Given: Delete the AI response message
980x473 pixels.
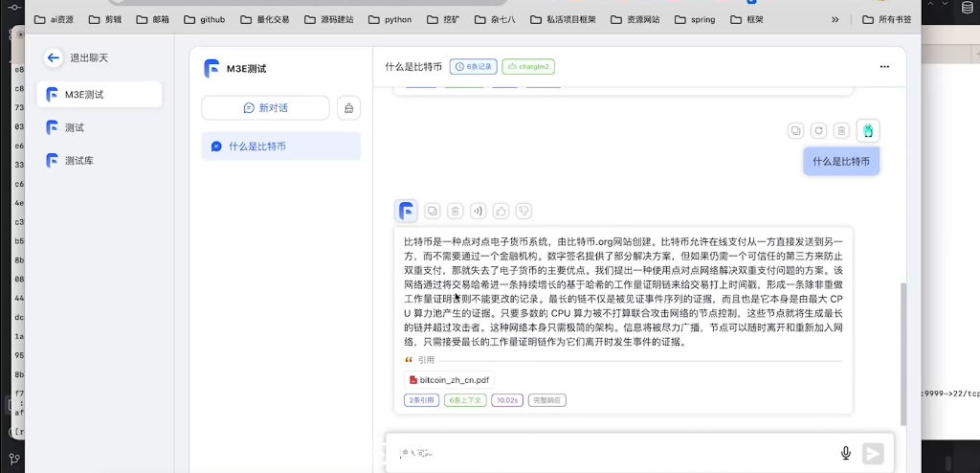Looking at the screenshot, I should pos(456,211).
